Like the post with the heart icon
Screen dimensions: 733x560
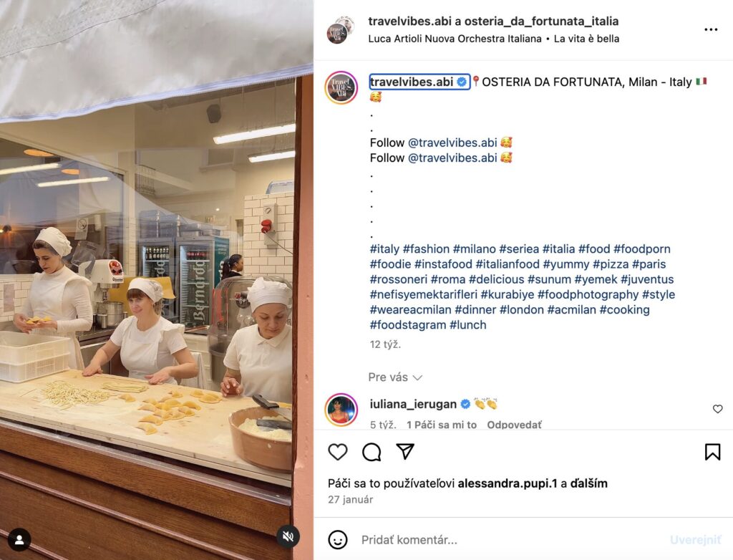coord(338,452)
